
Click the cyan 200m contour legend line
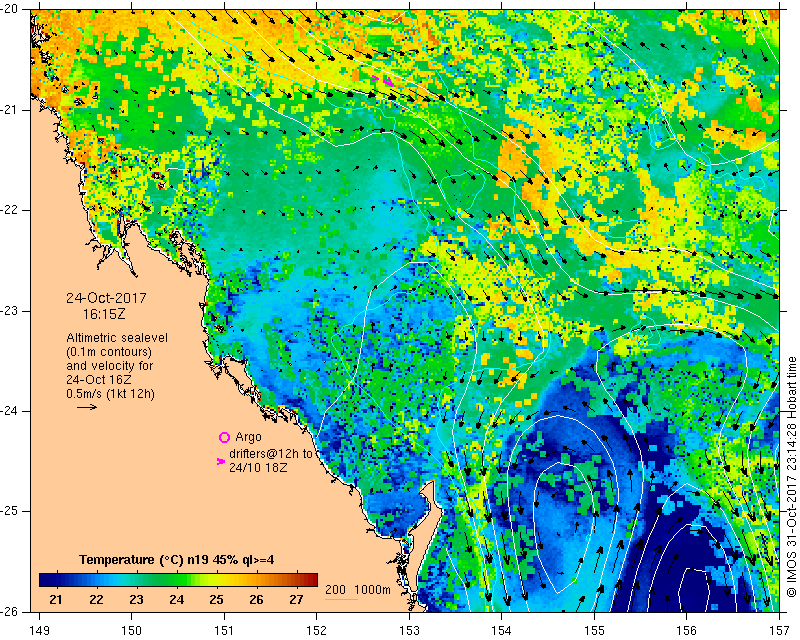coord(341,599)
